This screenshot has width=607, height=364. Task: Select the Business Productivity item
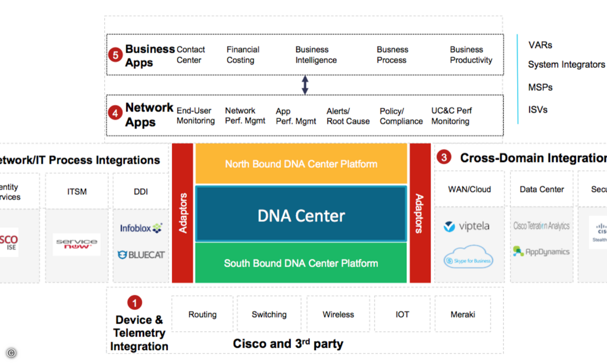tap(471, 55)
